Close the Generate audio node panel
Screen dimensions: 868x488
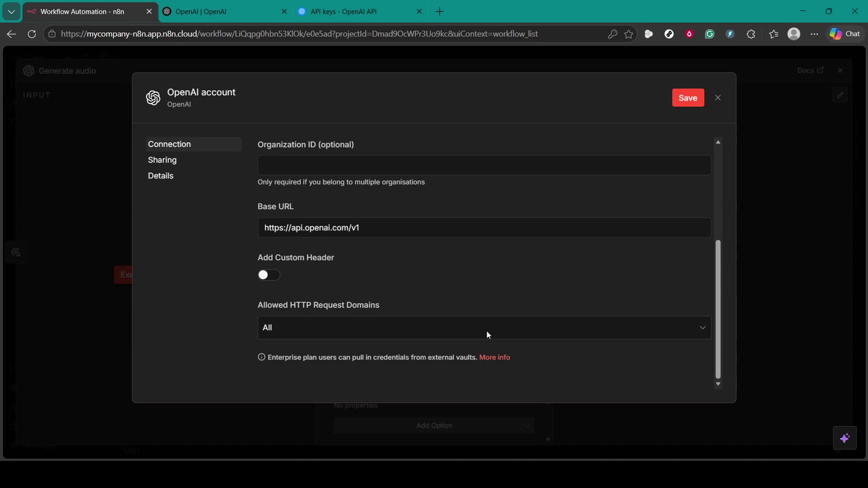pyautogui.click(x=840, y=70)
